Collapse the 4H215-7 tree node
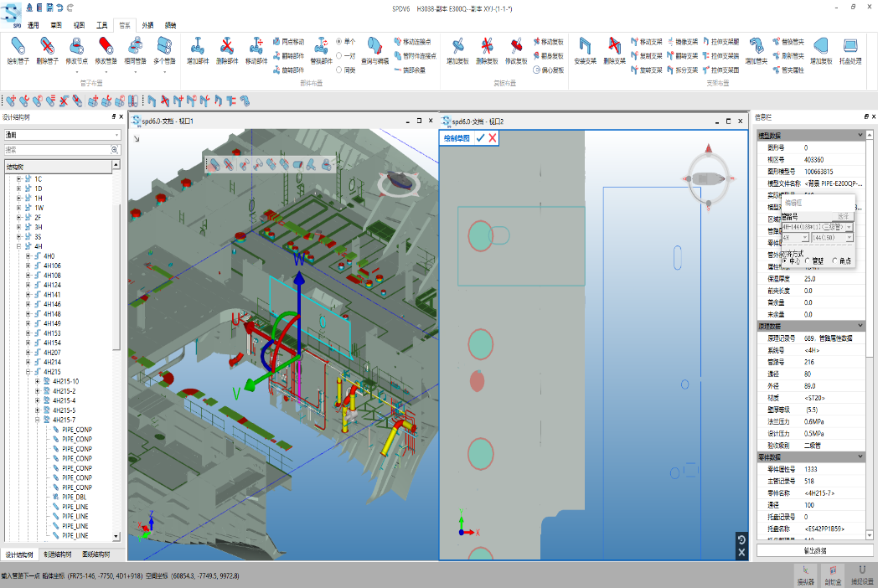878x588 pixels. click(x=38, y=420)
